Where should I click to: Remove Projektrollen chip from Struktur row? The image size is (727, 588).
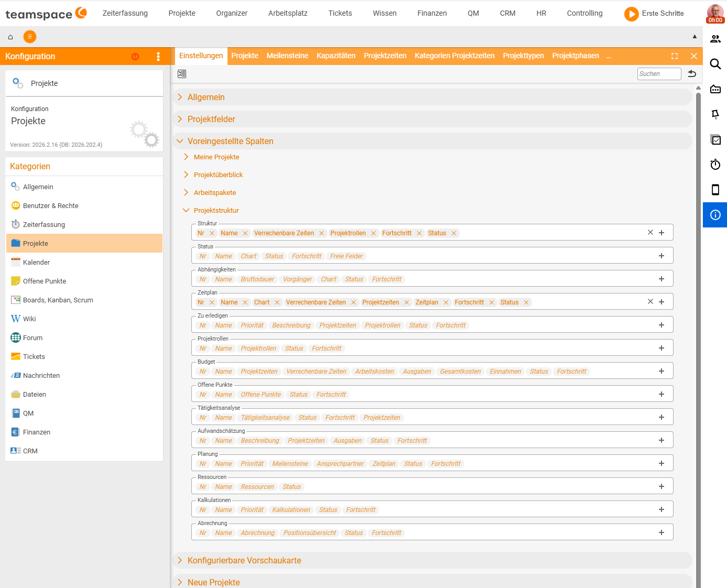point(374,233)
